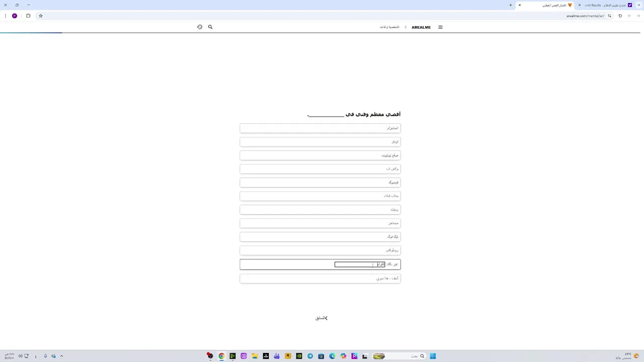Open a new browser tab
Viewport: 644px width, 362px height.
(510, 5)
